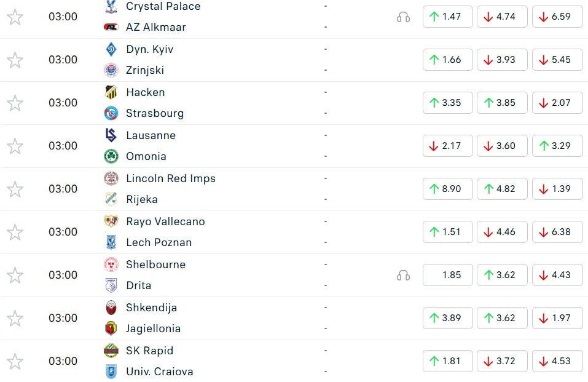This screenshot has width=588, height=382.
Task: Favorite the SK Rapid vs Univ. Craiova match
Action: pyautogui.click(x=15, y=361)
